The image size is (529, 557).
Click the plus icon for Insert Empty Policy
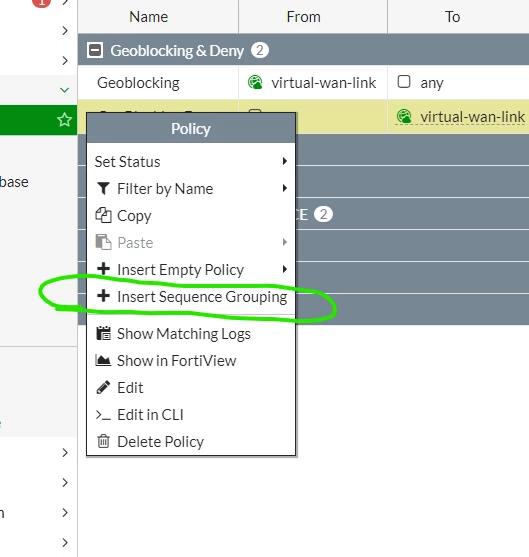[x=103, y=269]
